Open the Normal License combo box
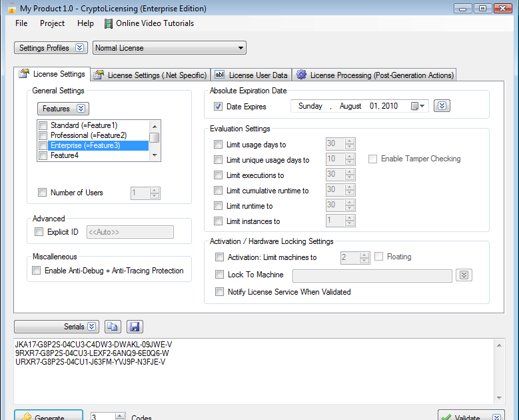Screen dimensions: 519x420 [x=169, y=48]
